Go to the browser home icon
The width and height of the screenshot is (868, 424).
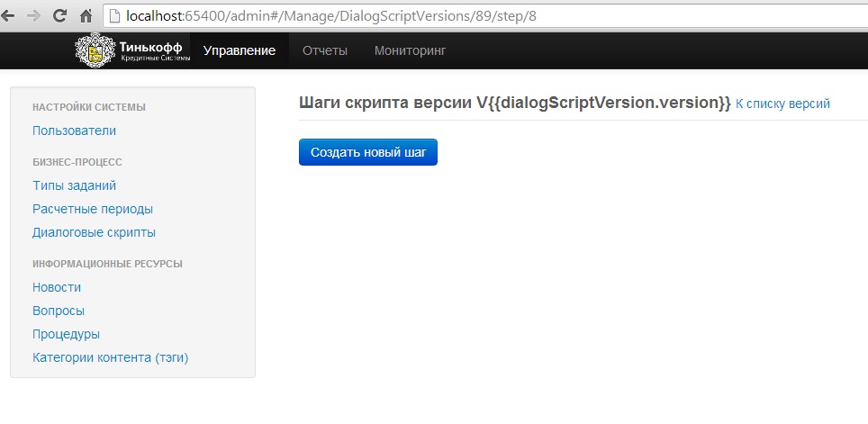[86, 16]
